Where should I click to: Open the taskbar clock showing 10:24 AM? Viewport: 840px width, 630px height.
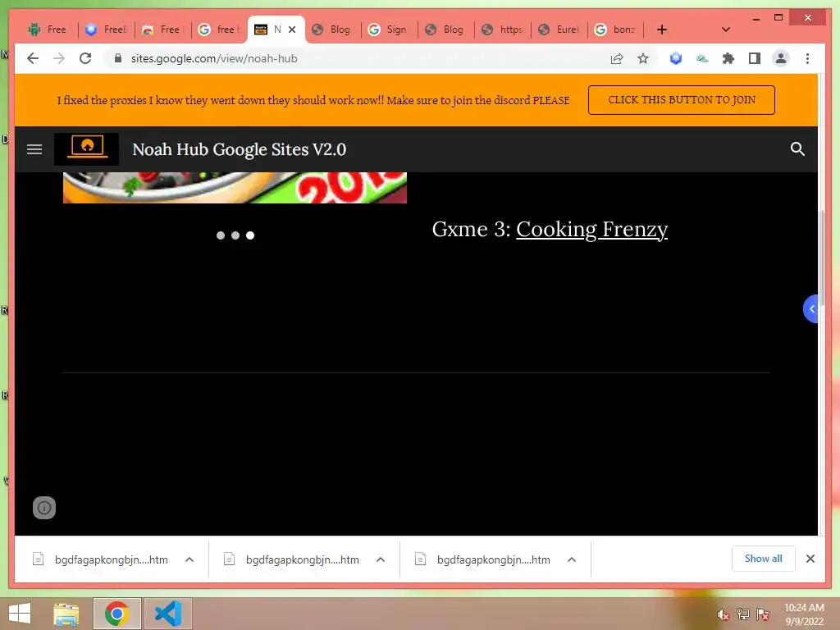pos(804,614)
